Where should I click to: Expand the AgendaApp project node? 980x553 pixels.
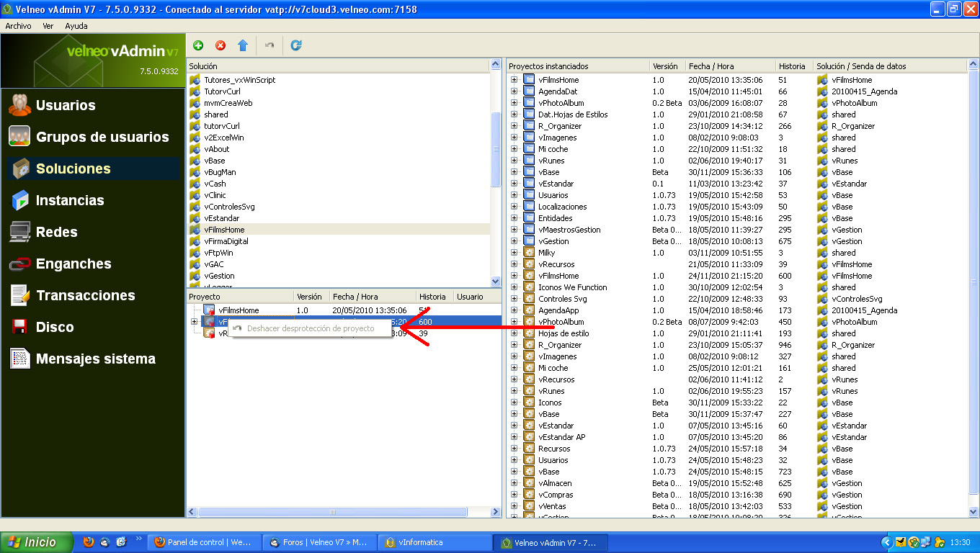514,310
